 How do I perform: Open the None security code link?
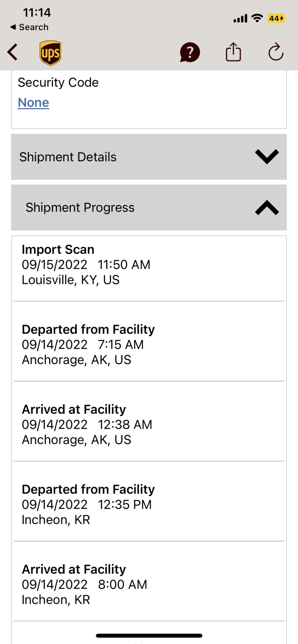(x=34, y=103)
